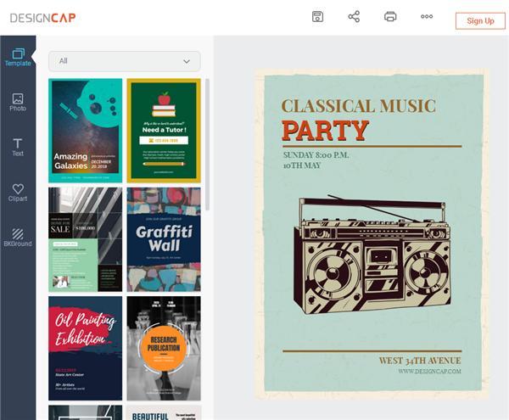The image size is (509, 420).
Task: Select the CLASSICAL MUSIC heading on canvas
Action: (358, 106)
